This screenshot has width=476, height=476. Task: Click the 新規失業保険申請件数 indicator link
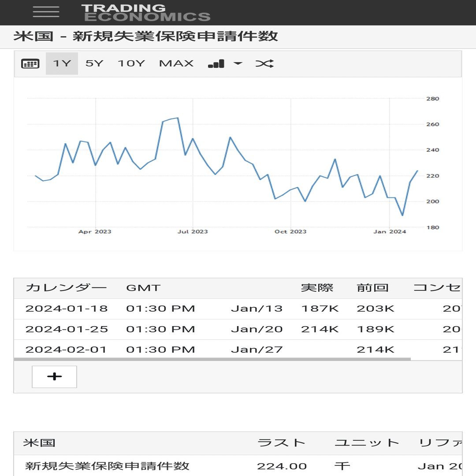click(x=107, y=466)
